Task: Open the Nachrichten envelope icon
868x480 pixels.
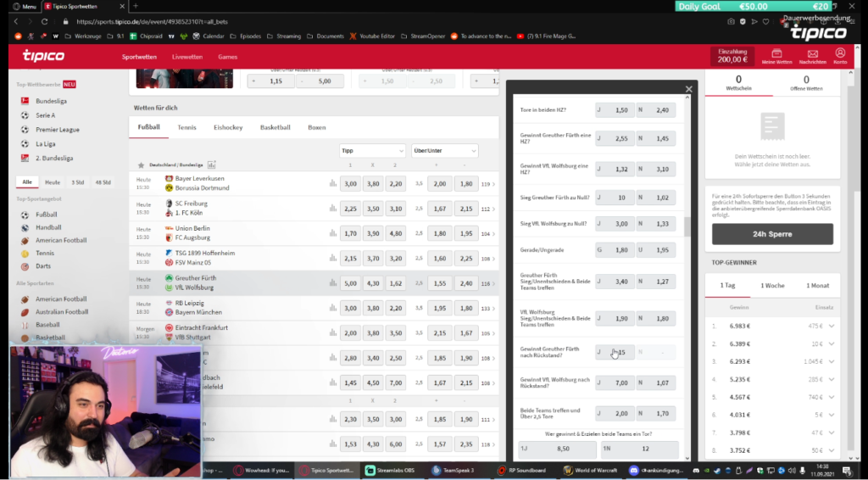Action: click(812, 56)
